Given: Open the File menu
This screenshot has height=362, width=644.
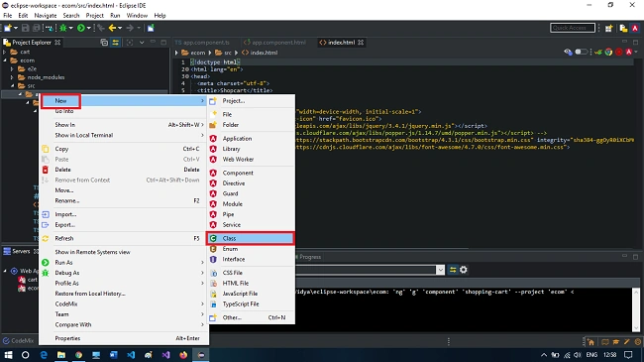Looking at the screenshot, I should 7,16.
